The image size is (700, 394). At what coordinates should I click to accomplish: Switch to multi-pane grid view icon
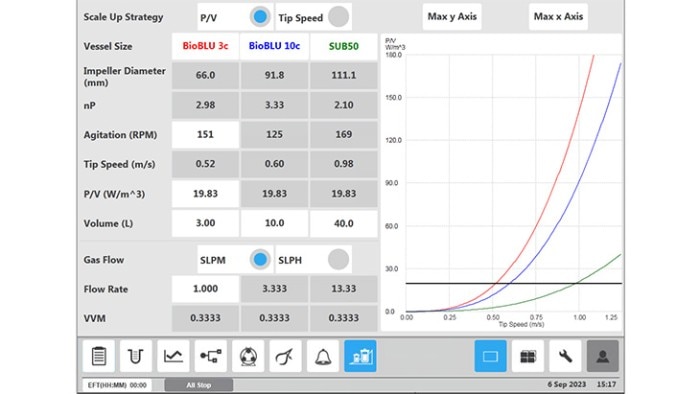pos(528,356)
